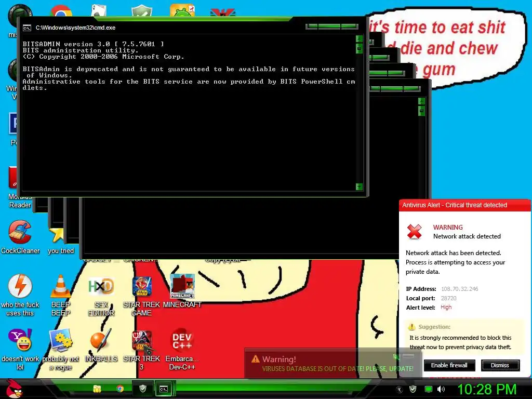532x399 pixels.
Task: Click the cmd.exe title bar system icon
Action: (27, 28)
